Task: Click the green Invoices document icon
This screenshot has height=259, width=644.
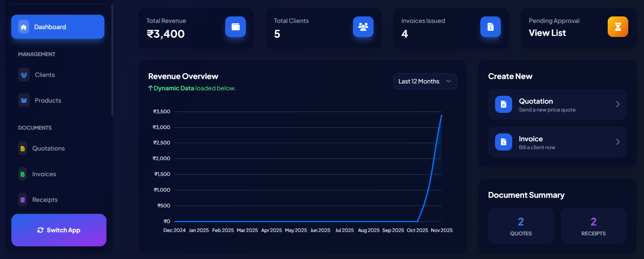Action: 23,174
